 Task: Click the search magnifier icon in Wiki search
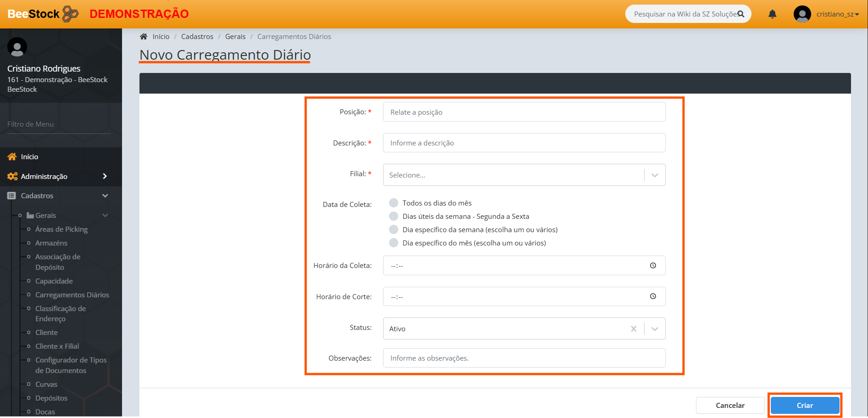point(740,14)
